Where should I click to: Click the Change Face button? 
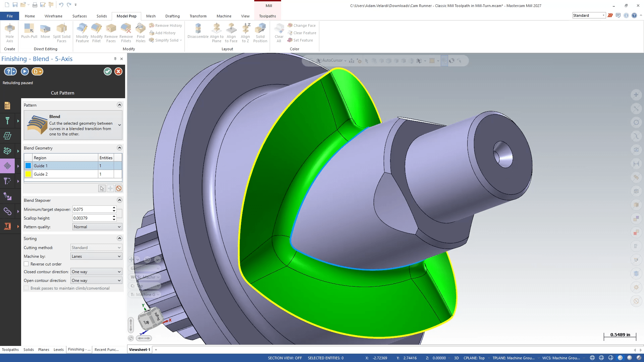click(302, 25)
